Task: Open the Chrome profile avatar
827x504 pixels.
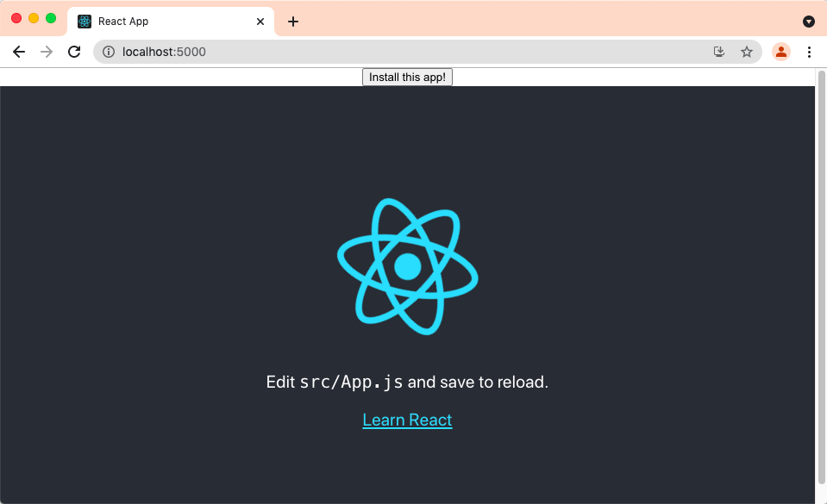Action: [781, 52]
